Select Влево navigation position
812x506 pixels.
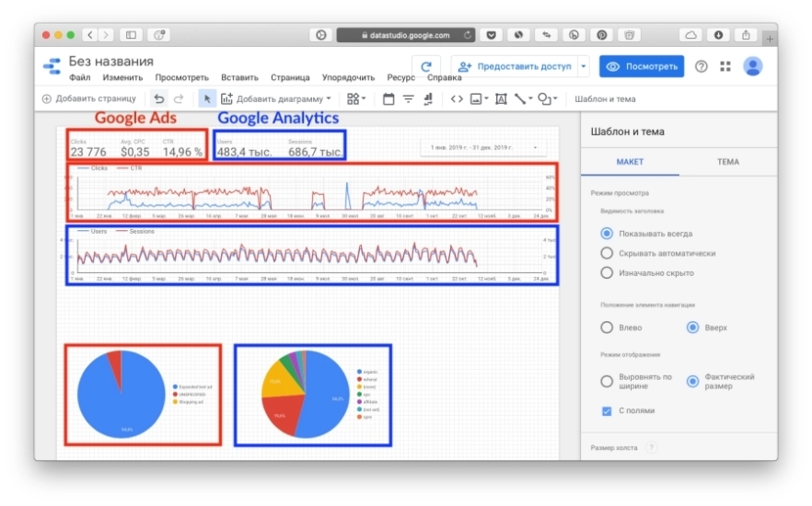pos(607,328)
